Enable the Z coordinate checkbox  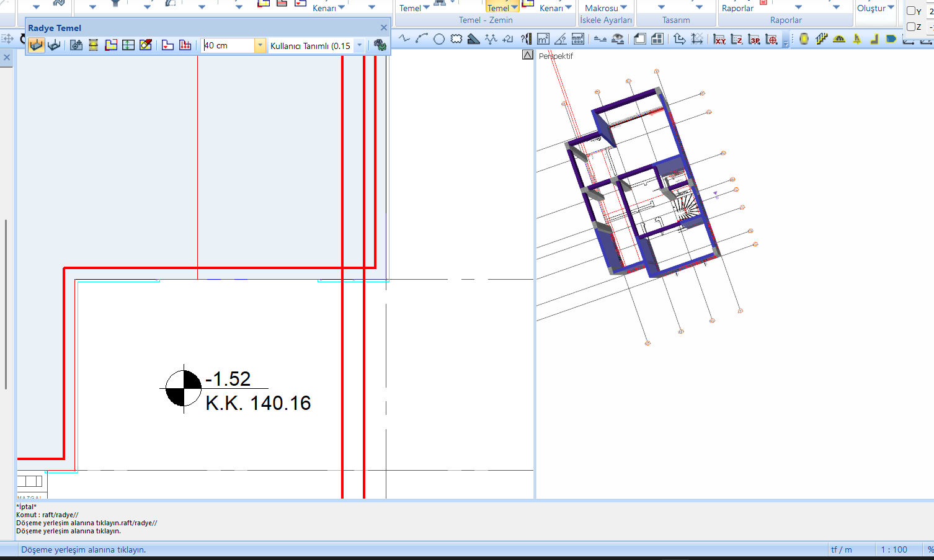tap(911, 27)
